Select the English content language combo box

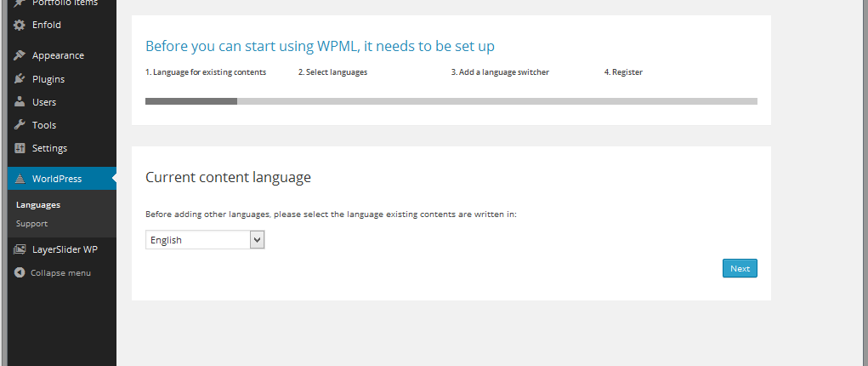[x=205, y=240]
